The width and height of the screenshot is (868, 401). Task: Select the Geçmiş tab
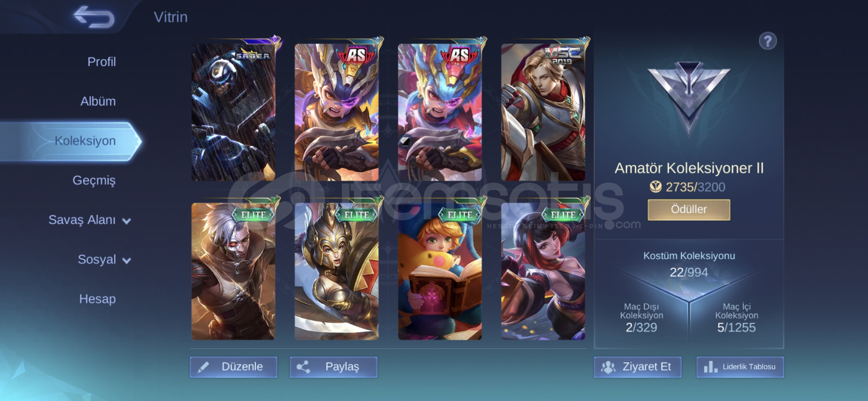[94, 180]
